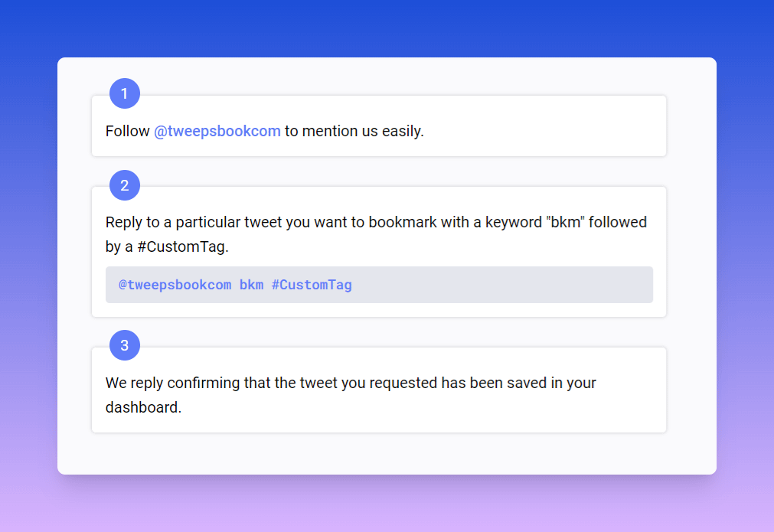Click the step 3 number badge
Screen dimensions: 774x532
click(124, 345)
